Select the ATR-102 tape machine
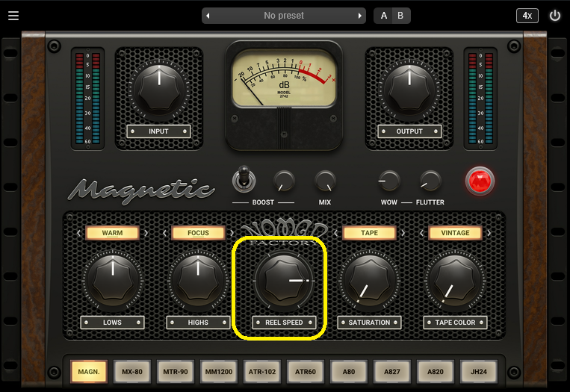The height and width of the screenshot is (392, 570). click(x=262, y=372)
